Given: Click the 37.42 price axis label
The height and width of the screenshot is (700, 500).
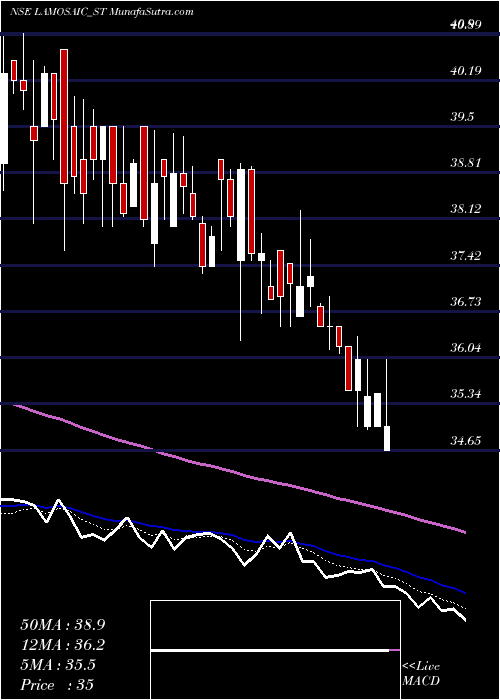Looking at the screenshot, I should (466, 255).
